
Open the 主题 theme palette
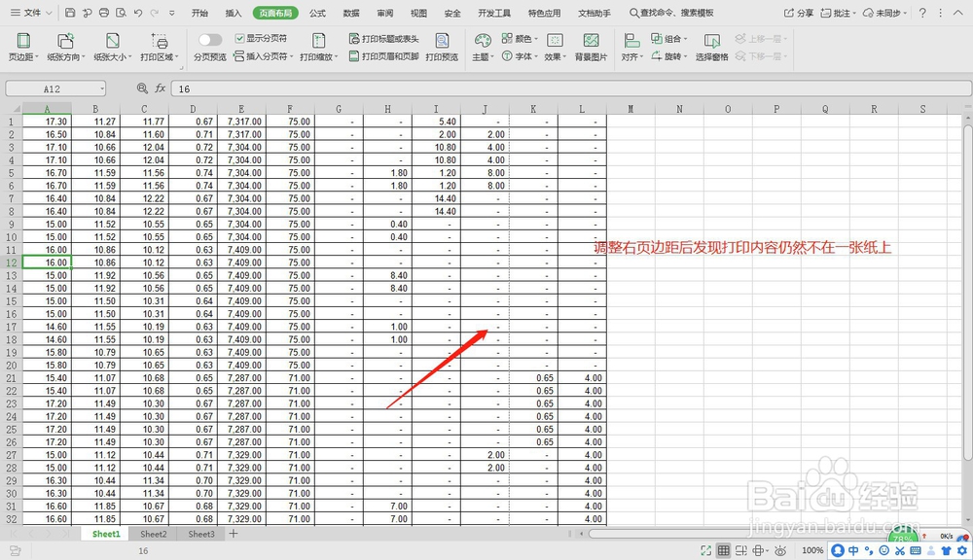tap(483, 48)
